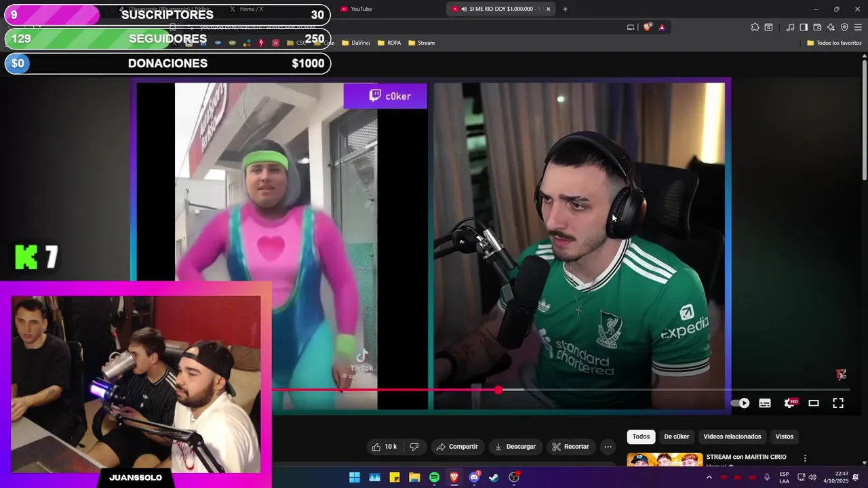Open the Brave Wallet icon
This screenshot has height=488, width=868.
click(x=817, y=27)
